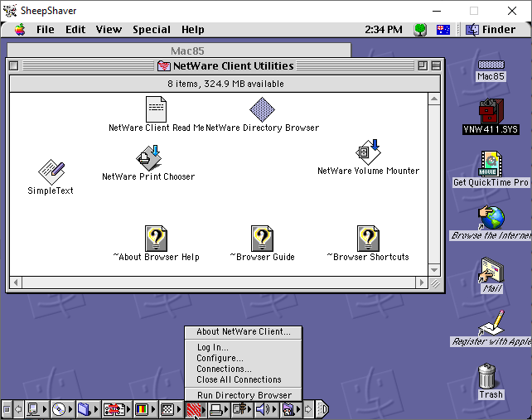This screenshot has width=532, height=420.
Task: Open the monitor resolution checkerboard strip module
Action: [x=171, y=409]
